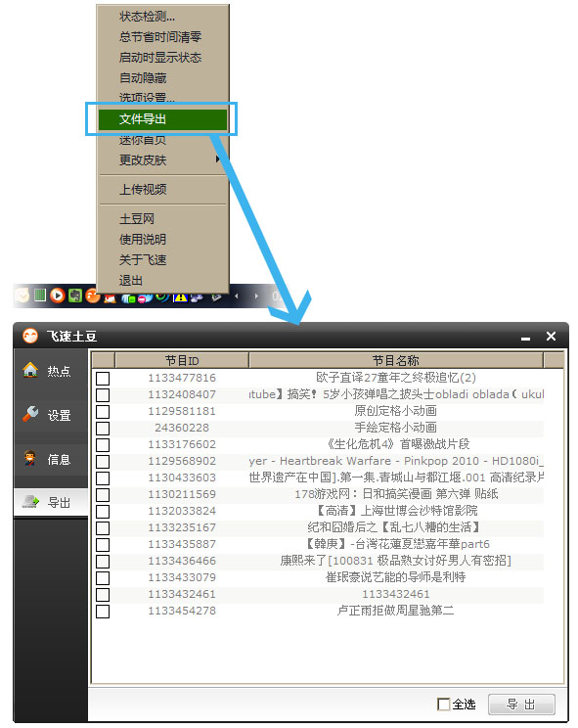The height and width of the screenshot is (728, 578).
Task: Click the tray left scroll arrow
Action: pos(236,296)
